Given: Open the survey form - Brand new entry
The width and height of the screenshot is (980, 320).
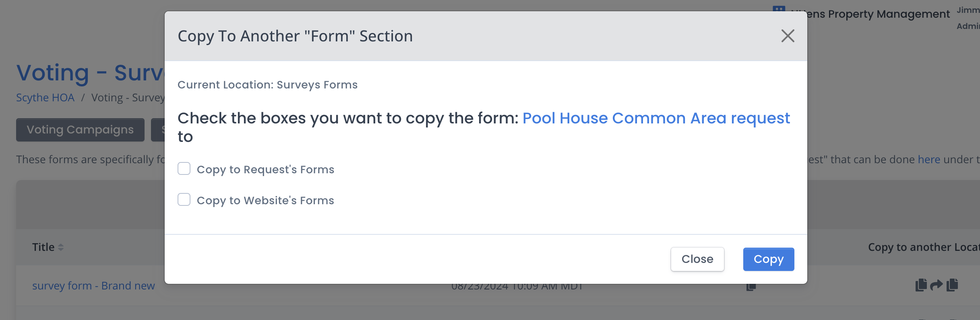Looking at the screenshot, I should coord(93,286).
